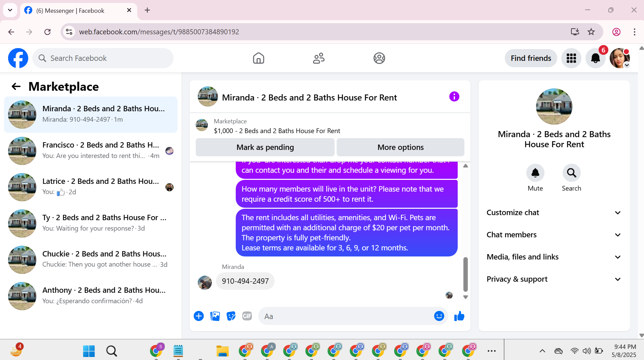
Task: Search in conversation magnifier icon
Action: (x=571, y=173)
